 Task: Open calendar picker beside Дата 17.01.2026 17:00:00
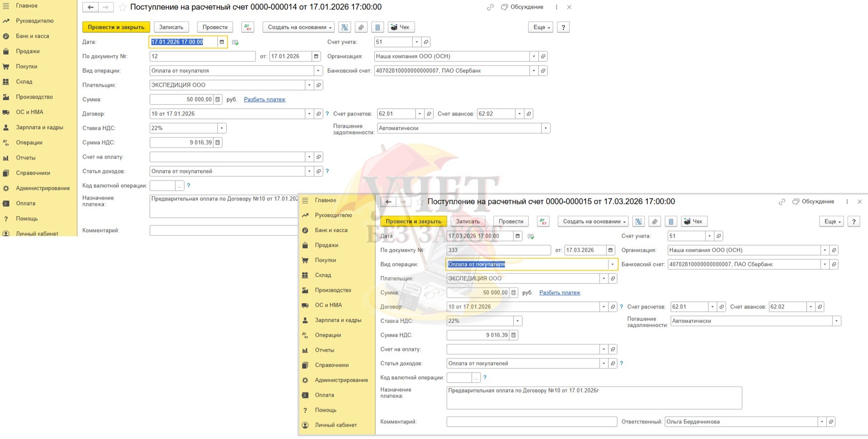point(222,42)
